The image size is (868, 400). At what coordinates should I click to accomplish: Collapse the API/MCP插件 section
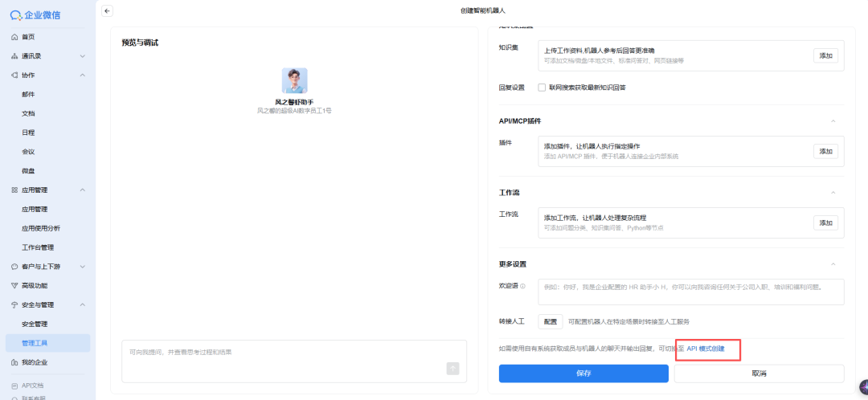(x=833, y=121)
